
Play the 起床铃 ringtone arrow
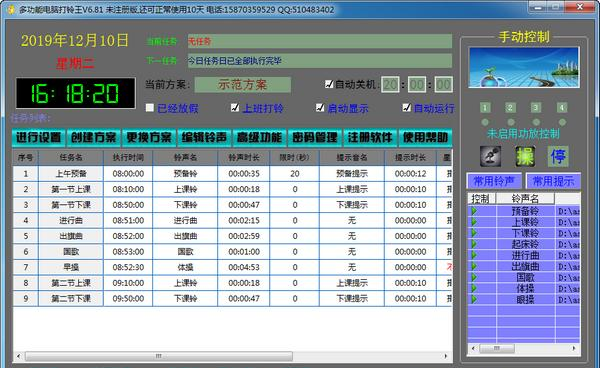click(474, 244)
